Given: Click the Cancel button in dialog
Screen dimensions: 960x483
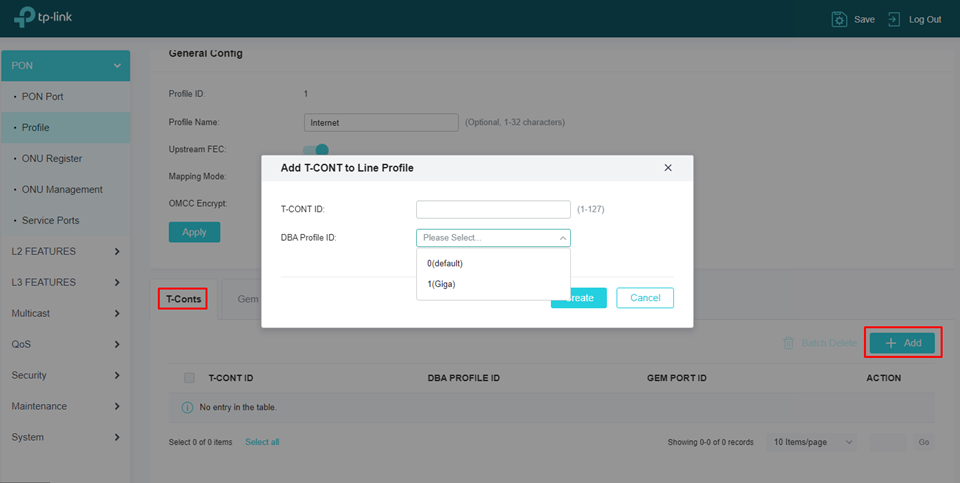Looking at the screenshot, I should [645, 298].
